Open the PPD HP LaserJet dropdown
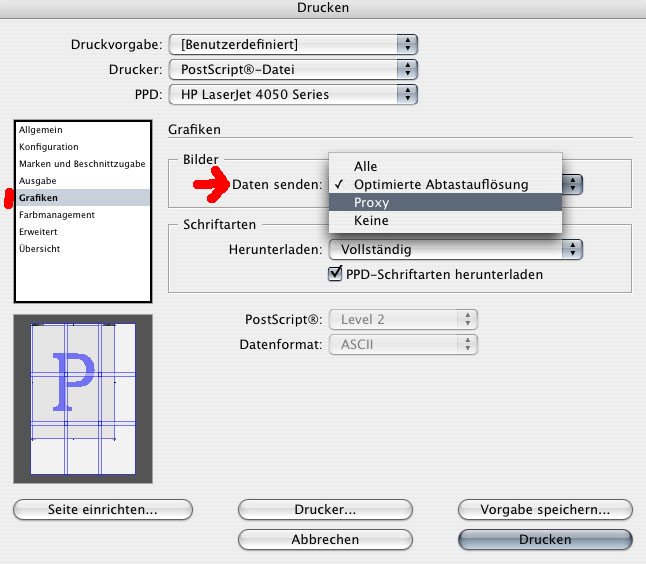The height and width of the screenshot is (564, 646). click(x=293, y=95)
